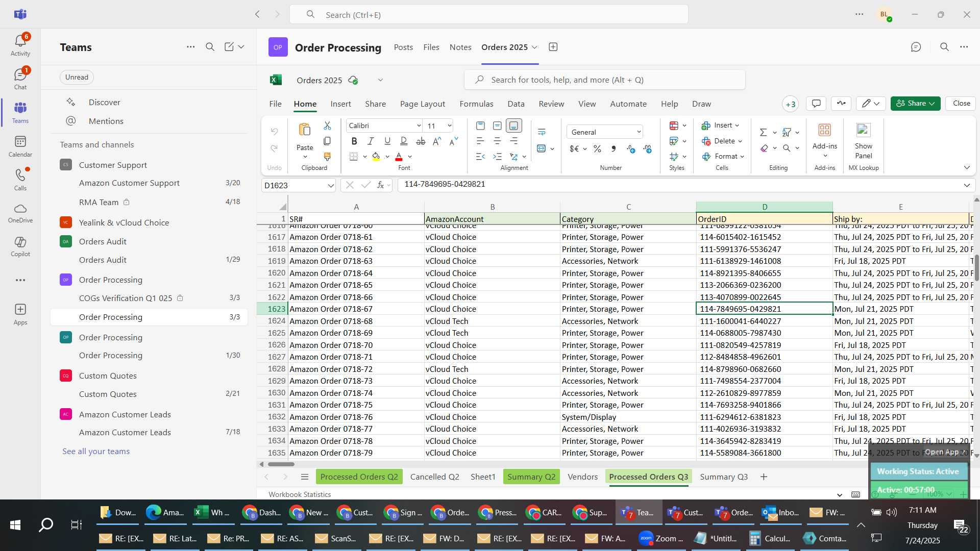Image resolution: width=980 pixels, height=551 pixels.
Task: Decrease font size with the shrink font icon
Action: point(454,141)
